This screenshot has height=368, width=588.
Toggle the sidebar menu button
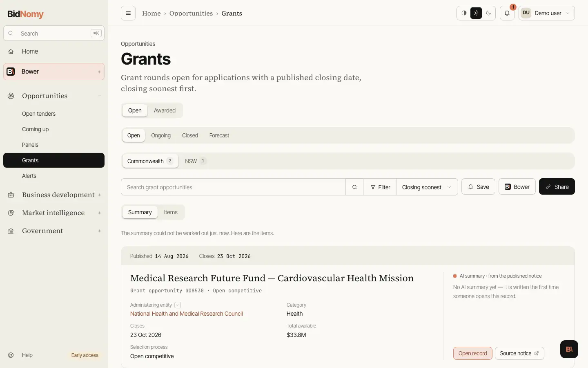[x=128, y=13]
